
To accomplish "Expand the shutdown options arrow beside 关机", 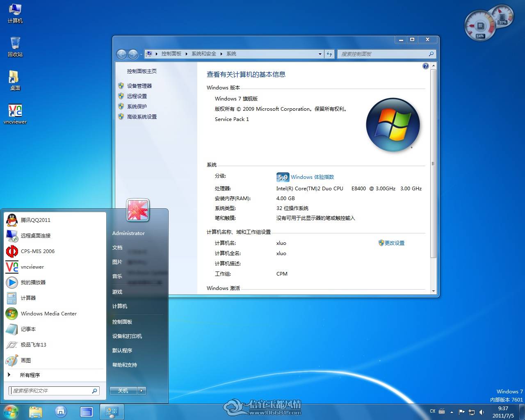I will coord(142,391).
